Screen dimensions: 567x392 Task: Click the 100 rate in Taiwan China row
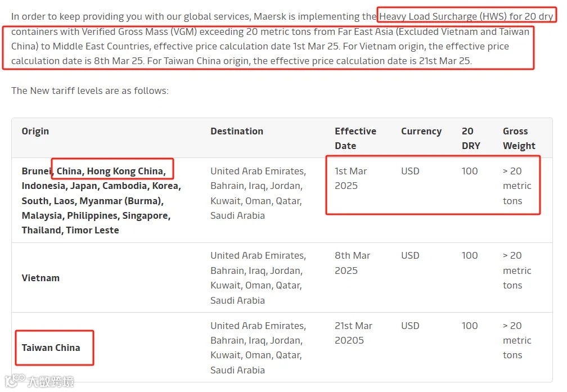pyautogui.click(x=470, y=326)
